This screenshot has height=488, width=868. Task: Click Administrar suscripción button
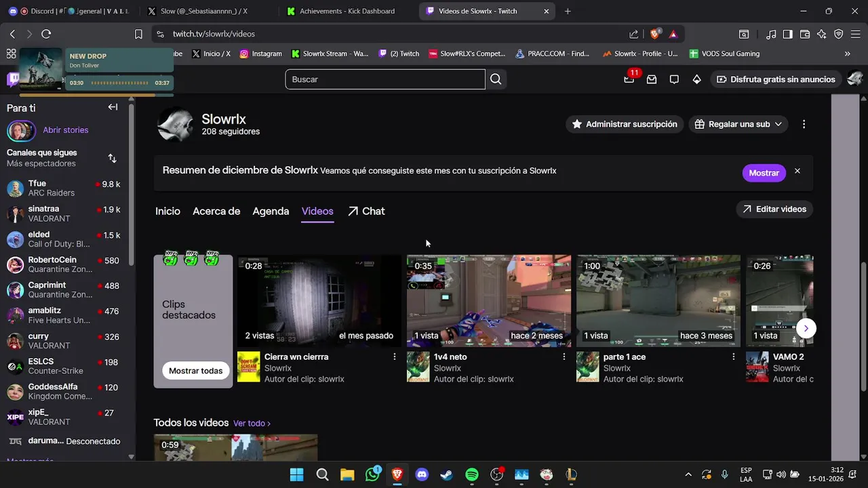coord(625,124)
